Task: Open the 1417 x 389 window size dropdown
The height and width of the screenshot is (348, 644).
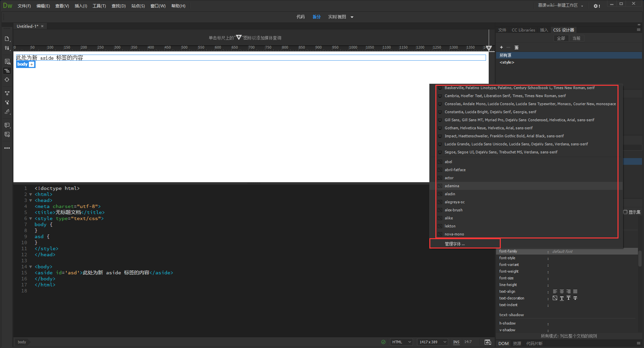Action: click(433, 342)
